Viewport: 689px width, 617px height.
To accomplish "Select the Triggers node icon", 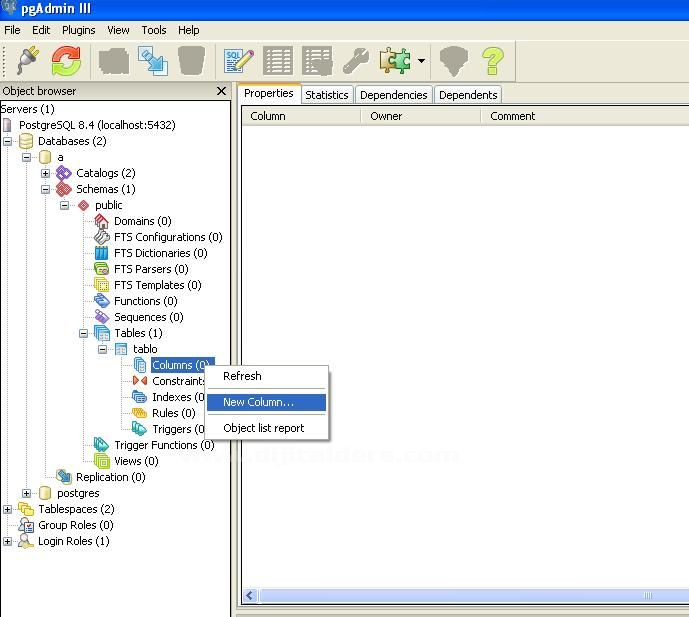I will point(140,429).
